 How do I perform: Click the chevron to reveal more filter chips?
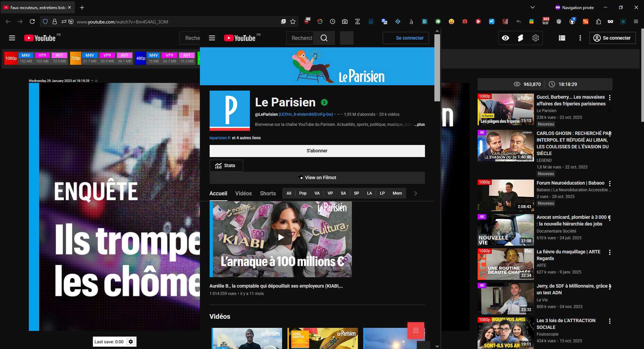click(415, 194)
